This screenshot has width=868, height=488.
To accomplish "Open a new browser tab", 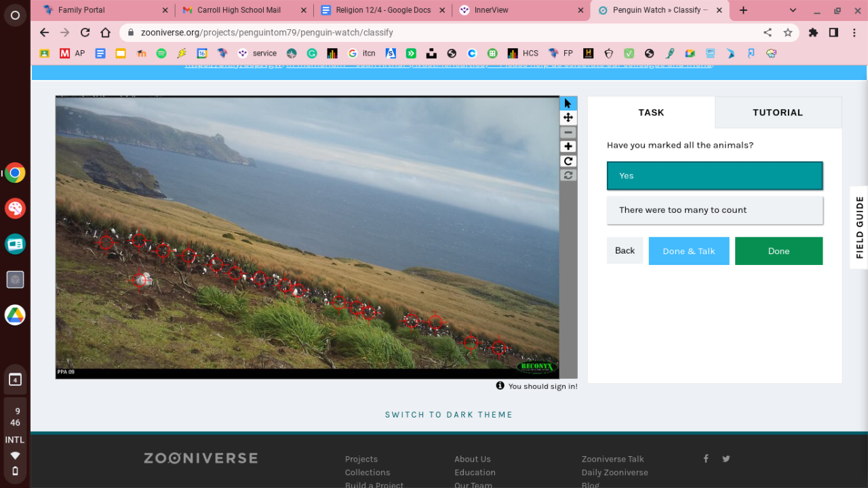I will [x=743, y=10].
